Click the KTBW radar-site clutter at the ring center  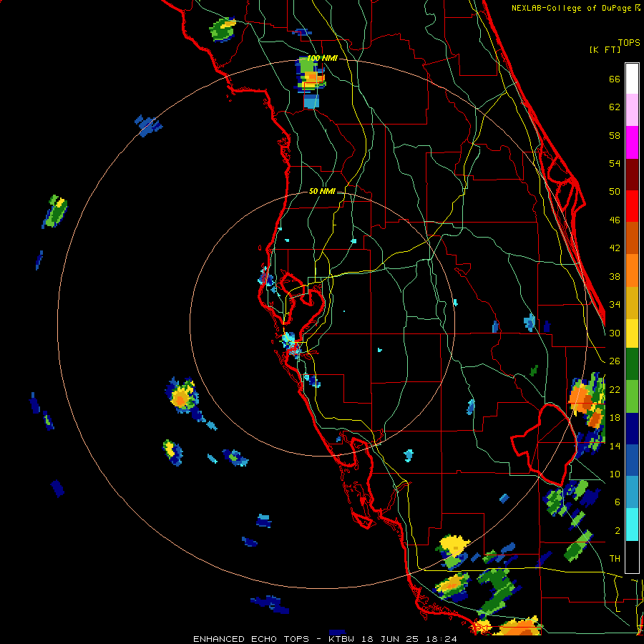291,344
